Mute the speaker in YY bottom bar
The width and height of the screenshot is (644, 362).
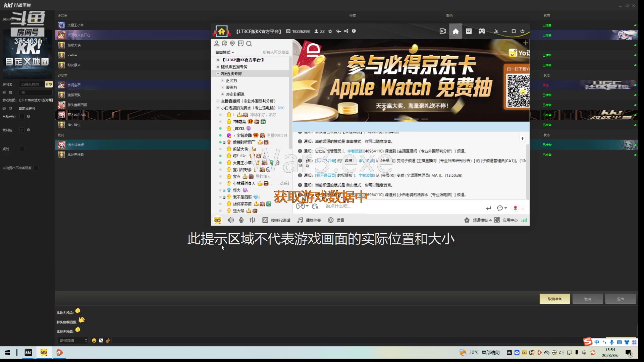point(230,220)
